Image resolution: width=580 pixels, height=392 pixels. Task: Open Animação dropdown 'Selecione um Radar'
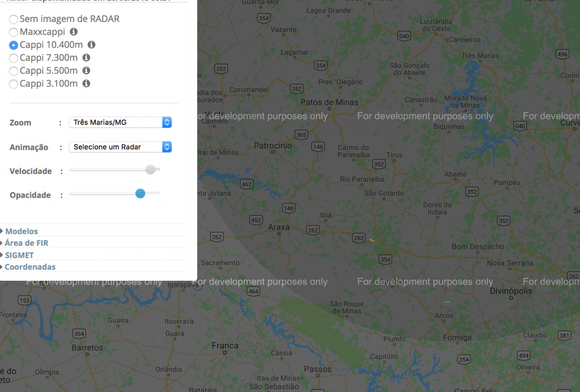click(120, 147)
